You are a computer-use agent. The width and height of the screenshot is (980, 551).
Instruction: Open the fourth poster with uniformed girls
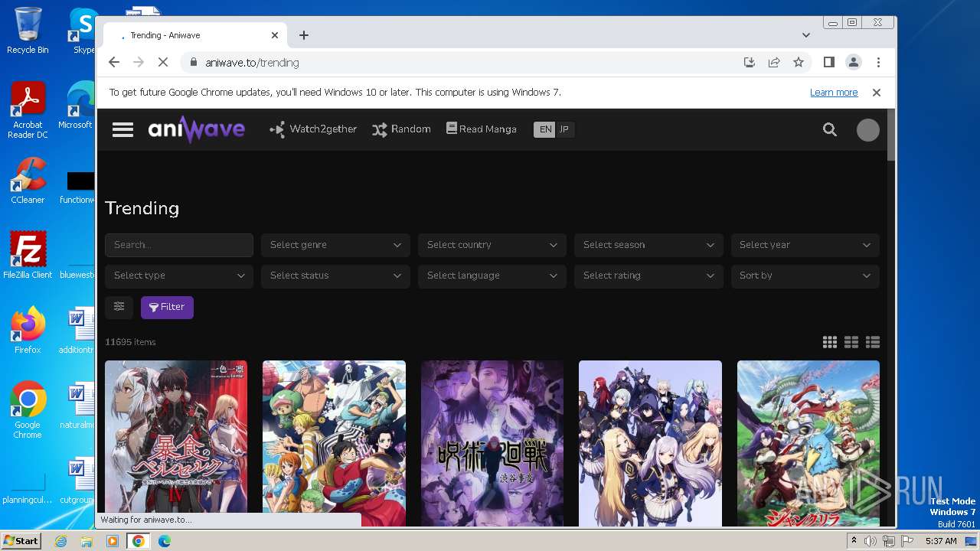[650, 443]
